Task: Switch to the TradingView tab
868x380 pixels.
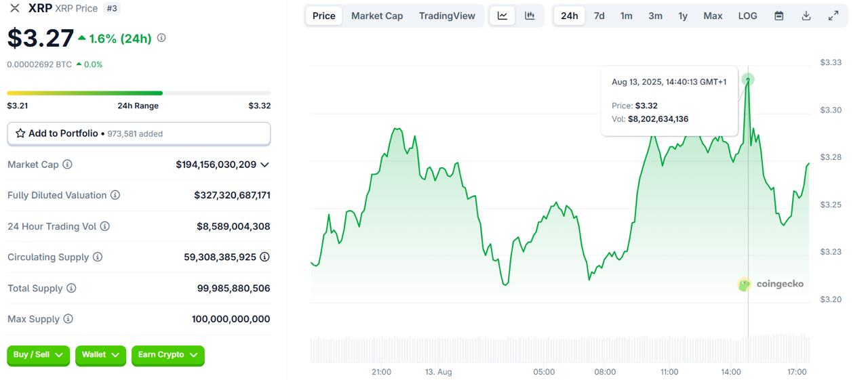Action: click(x=447, y=16)
